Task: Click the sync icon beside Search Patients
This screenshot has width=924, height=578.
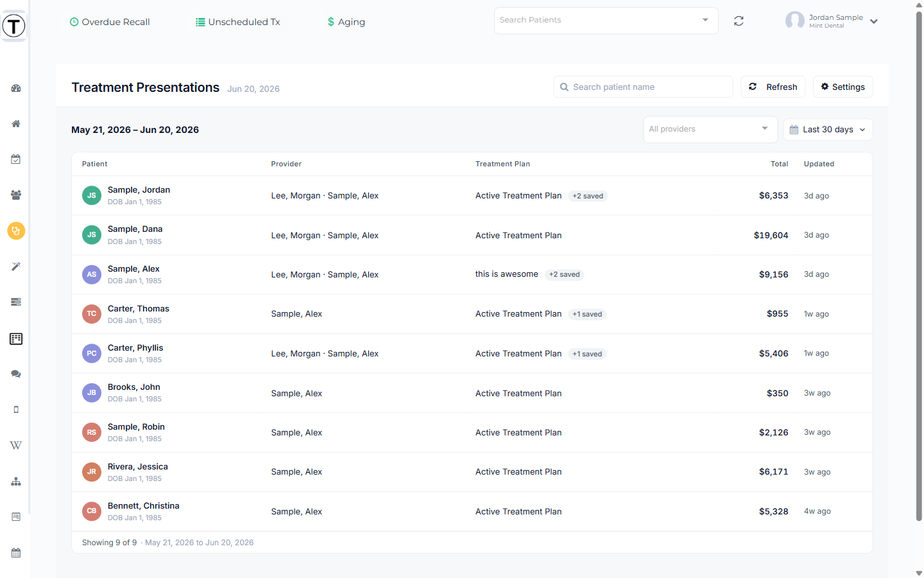Action: point(739,21)
